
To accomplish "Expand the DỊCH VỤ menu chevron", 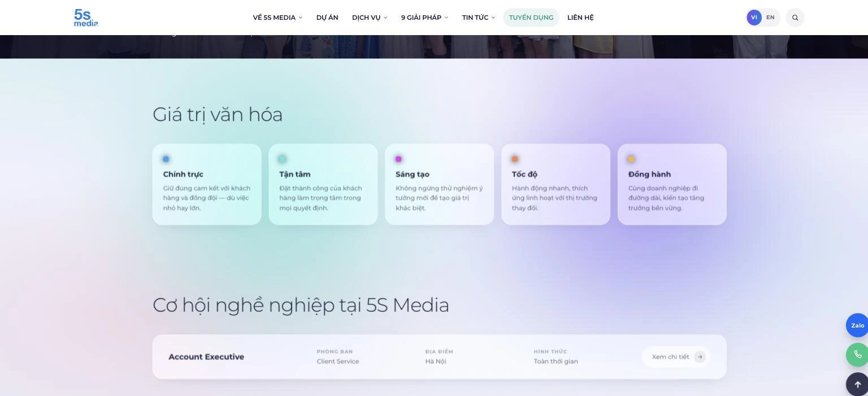I will tap(385, 18).
